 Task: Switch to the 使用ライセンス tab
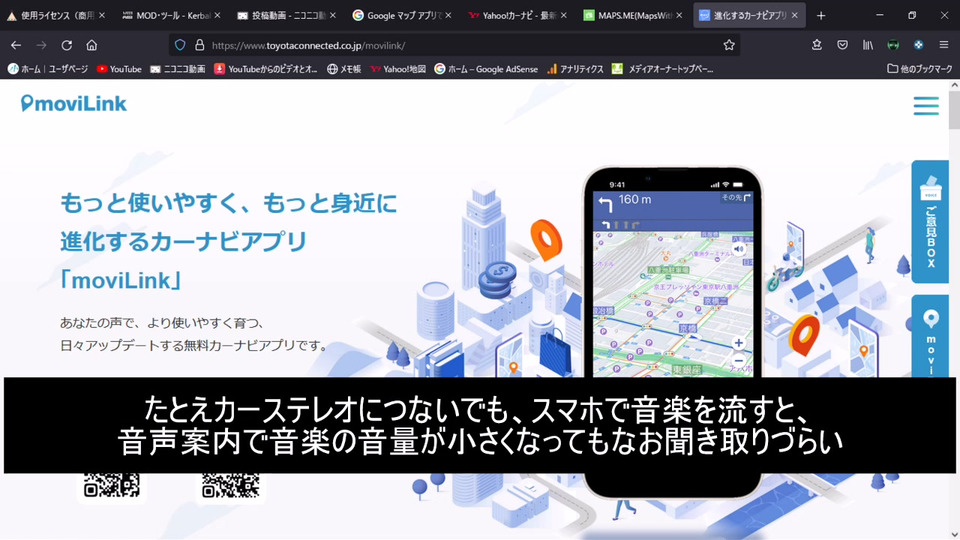point(50,15)
